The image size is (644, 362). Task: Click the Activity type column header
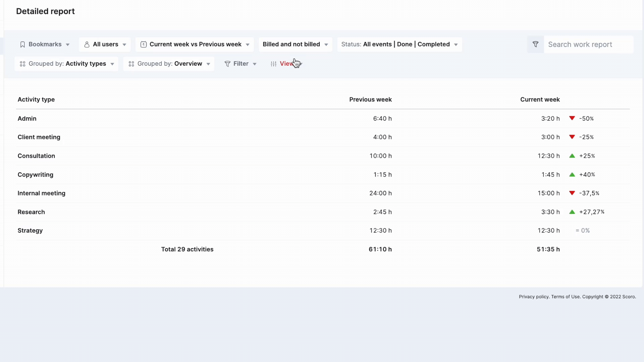(36, 100)
